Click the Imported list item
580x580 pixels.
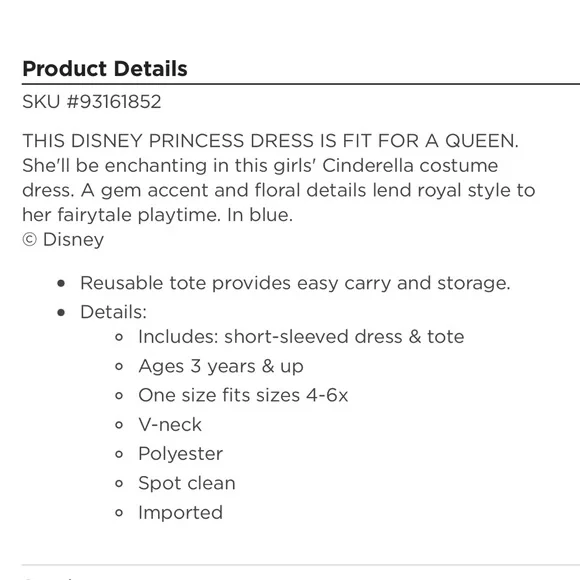point(181,513)
